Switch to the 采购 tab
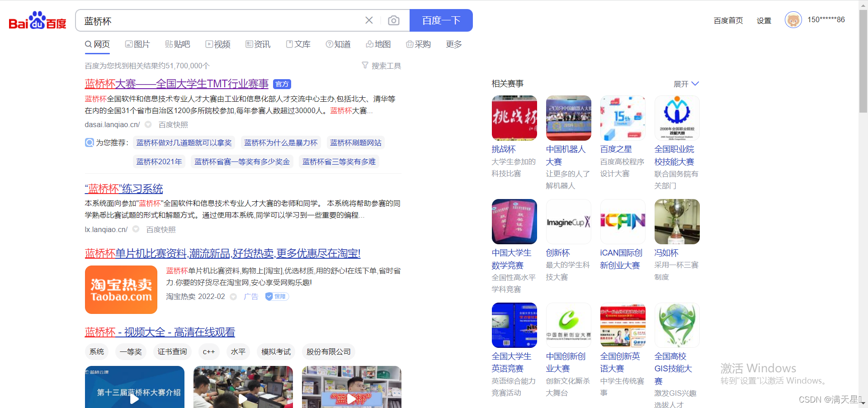The width and height of the screenshot is (868, 408). click(x=419, y=44)
